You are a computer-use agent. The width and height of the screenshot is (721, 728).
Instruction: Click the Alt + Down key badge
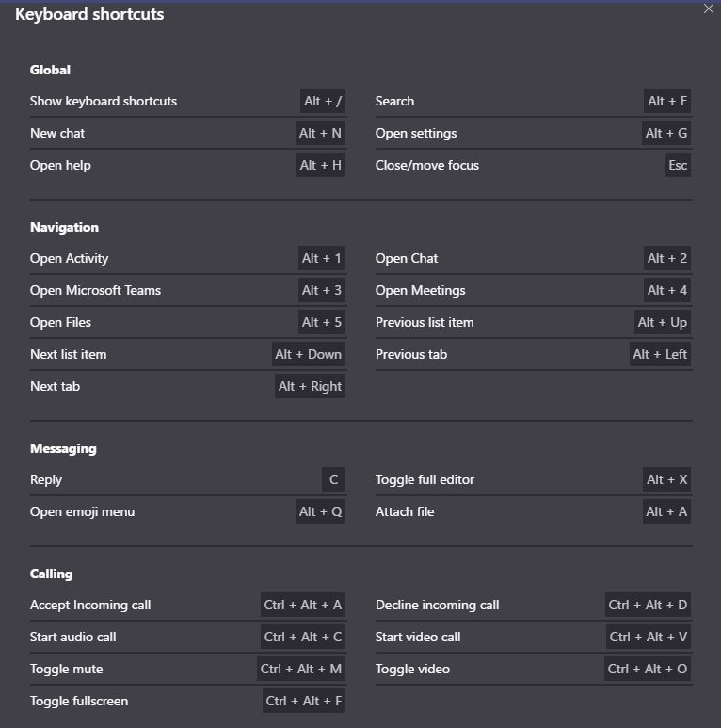click(x=308, y=355)
